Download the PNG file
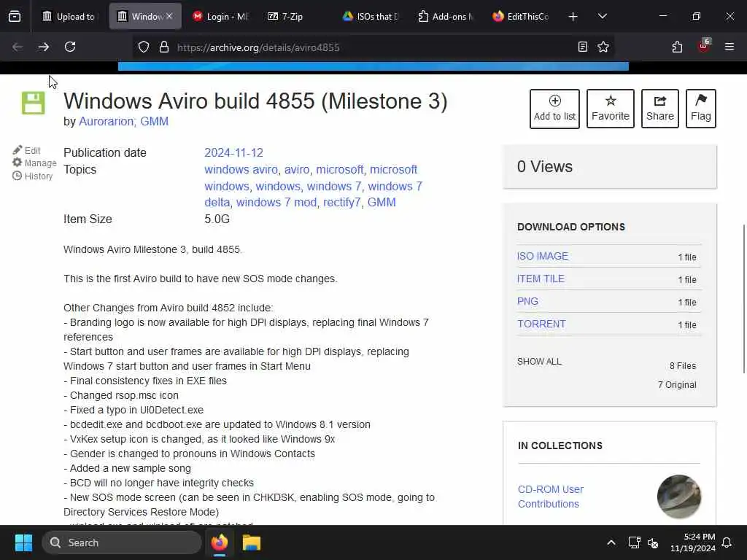This screenshot has width=747, height=560. click(x=528, y=301)
